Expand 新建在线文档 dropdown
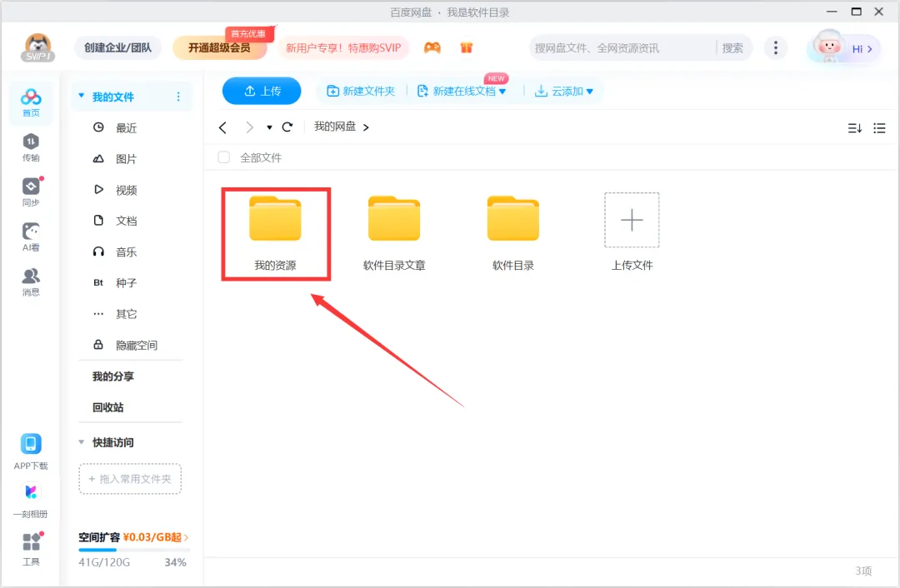The image size is (900, 588). [x=502, y=92]
